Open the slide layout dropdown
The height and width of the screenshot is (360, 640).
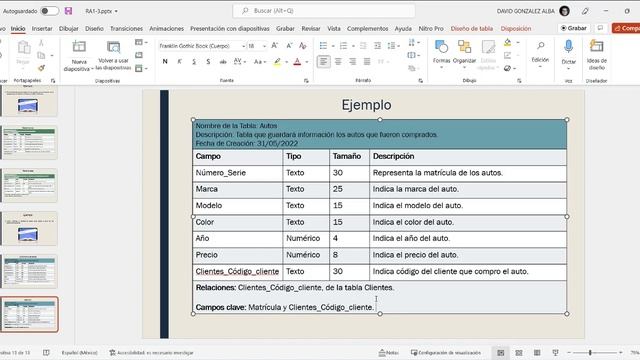pos(141,42)
